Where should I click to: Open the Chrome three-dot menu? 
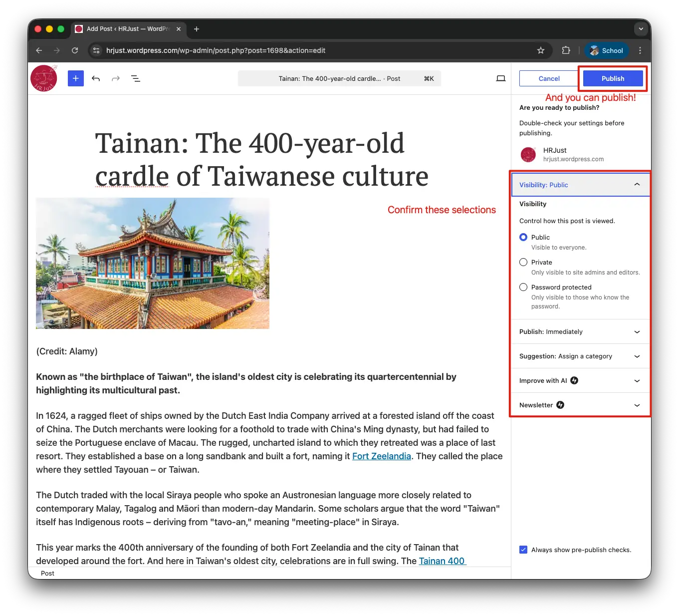tap(640, 50)
